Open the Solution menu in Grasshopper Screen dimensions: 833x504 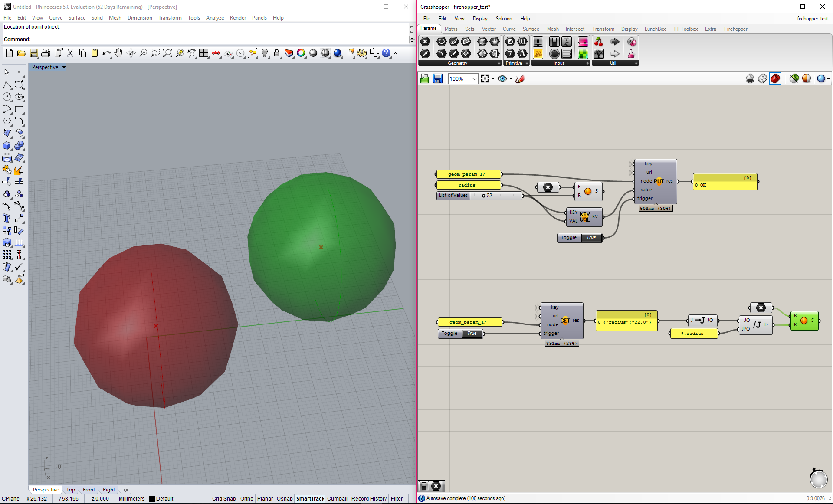click(x=504, y=19)
